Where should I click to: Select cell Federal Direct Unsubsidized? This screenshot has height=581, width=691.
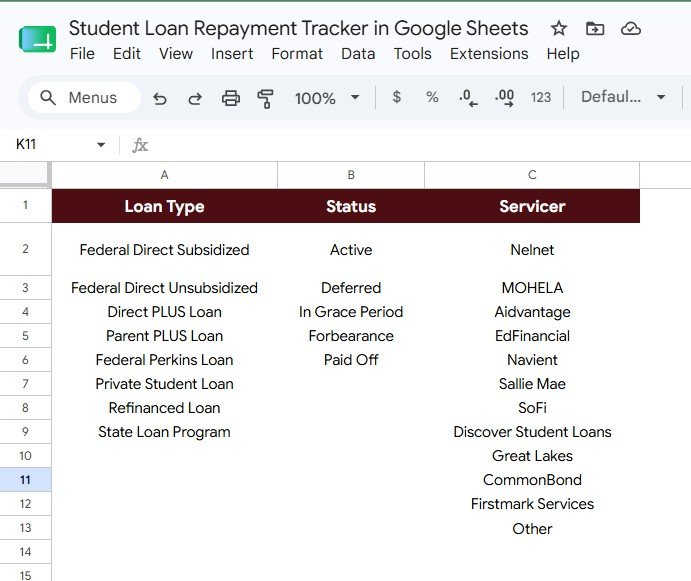pyautogui.click(x=164, y=288)
